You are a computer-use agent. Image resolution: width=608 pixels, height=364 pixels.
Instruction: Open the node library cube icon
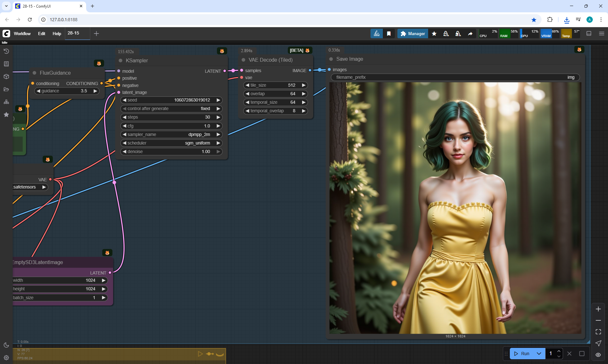pos(6,77)
